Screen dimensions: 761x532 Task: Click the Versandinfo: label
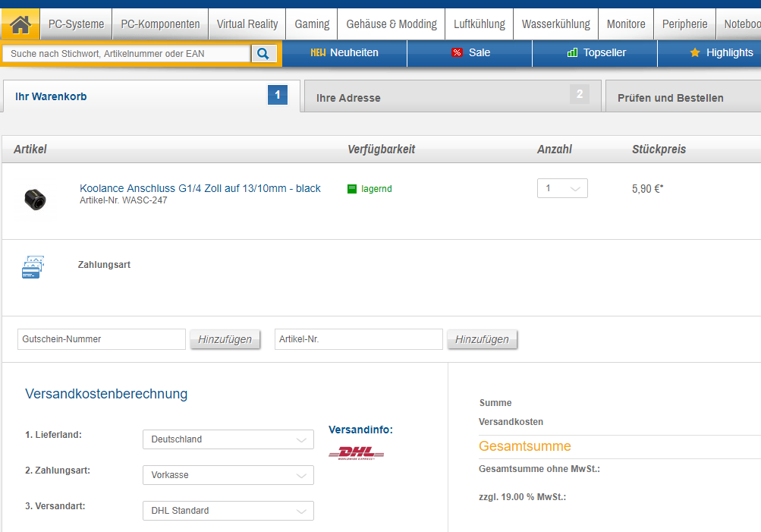pyautogui.click(x=360, y=430)
